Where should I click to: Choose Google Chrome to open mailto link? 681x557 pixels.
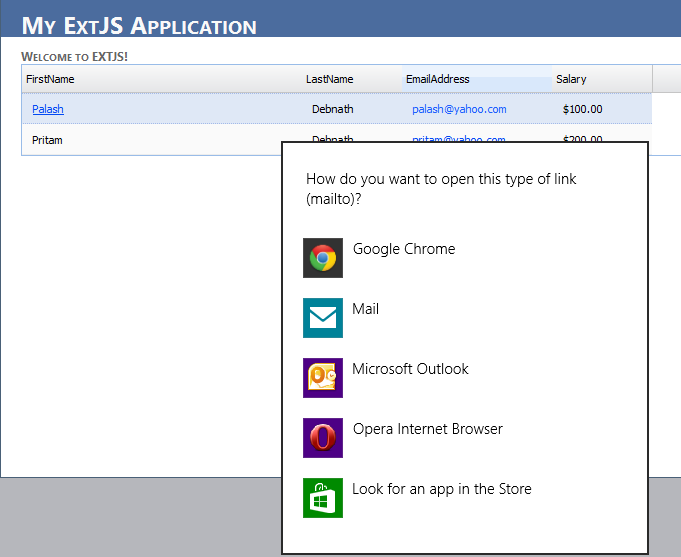click(404, 249)
